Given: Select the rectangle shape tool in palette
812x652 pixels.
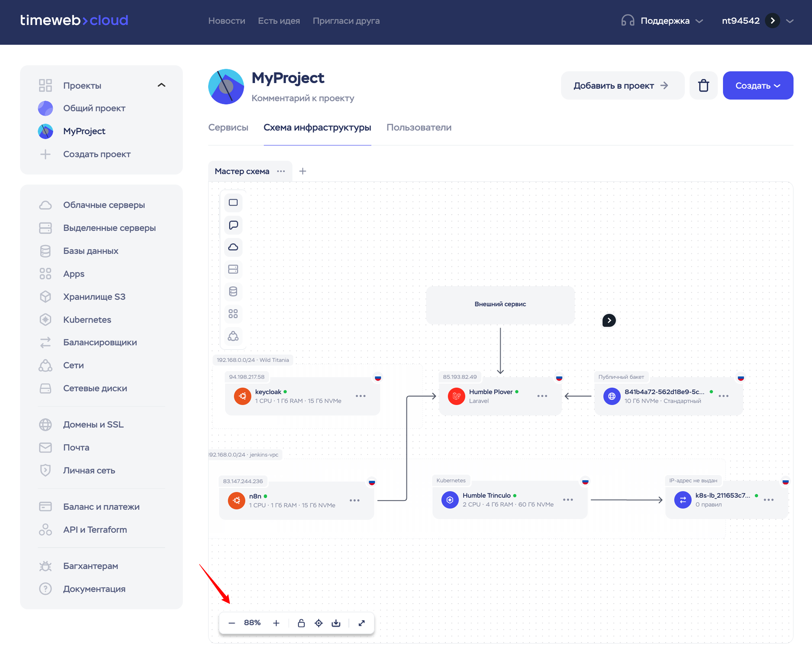Looking at the screenshot, I should [233, 203].
